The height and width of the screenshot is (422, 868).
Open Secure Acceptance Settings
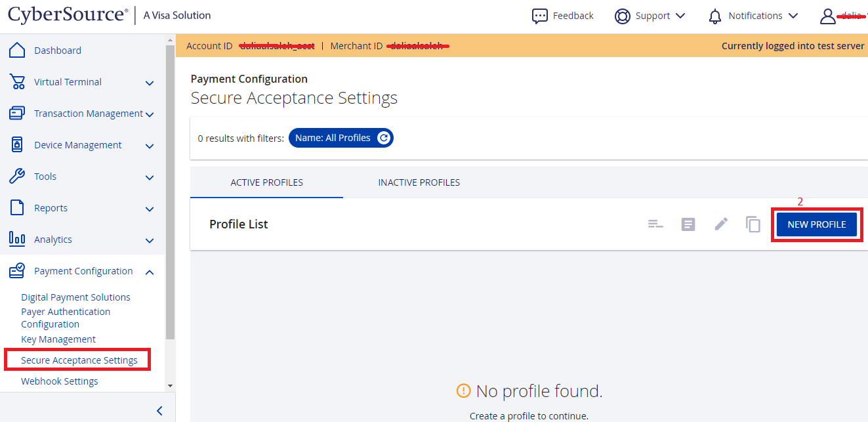pos(79,360)
